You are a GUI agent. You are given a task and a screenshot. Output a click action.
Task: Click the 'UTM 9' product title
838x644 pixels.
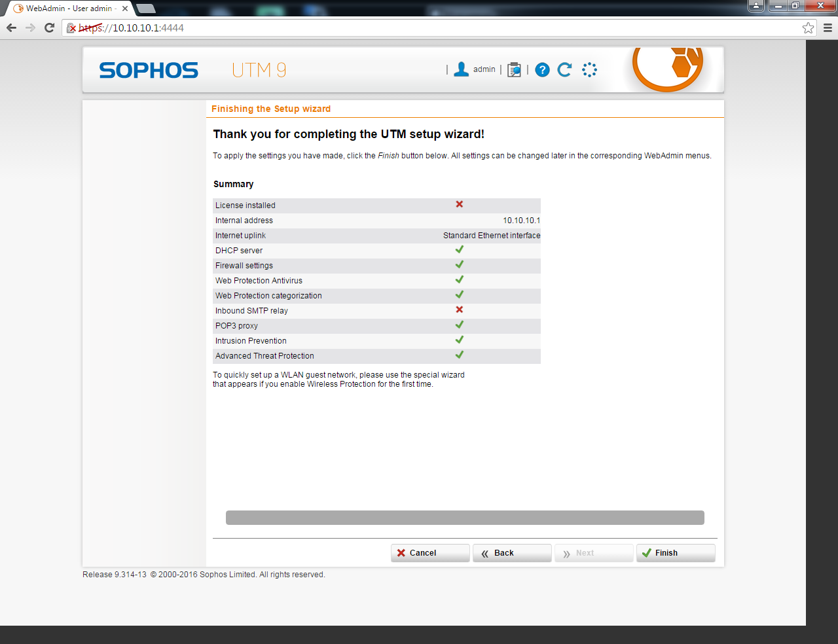pos(259,70)
